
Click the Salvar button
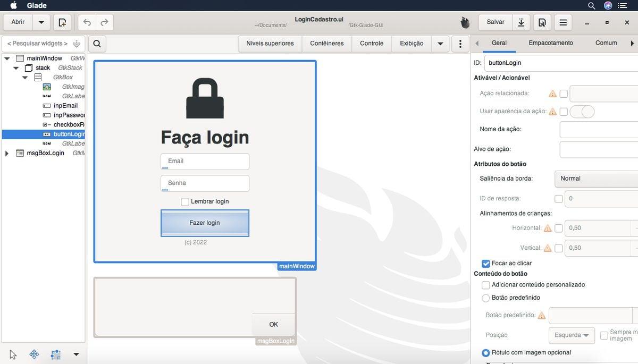(496, 22)
